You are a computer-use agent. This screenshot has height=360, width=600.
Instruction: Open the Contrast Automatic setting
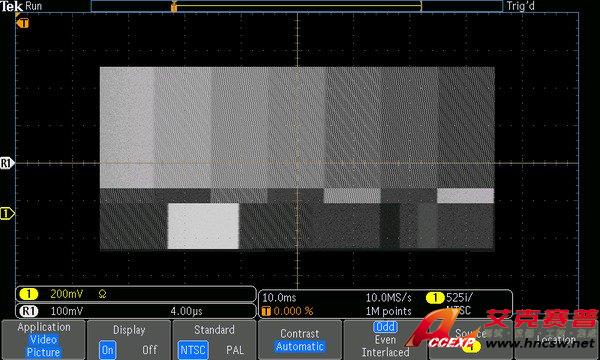tap(300, 340)
